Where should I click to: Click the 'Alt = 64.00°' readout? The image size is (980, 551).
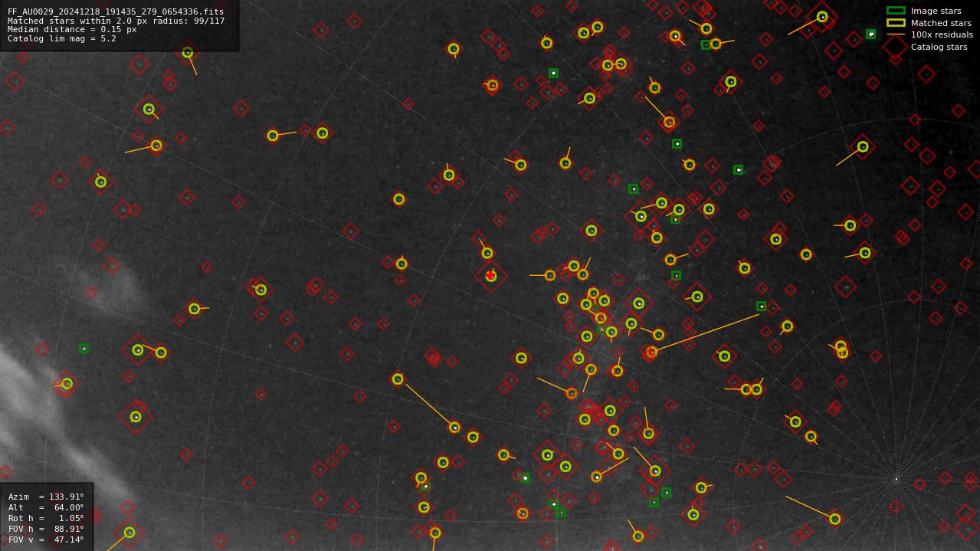[46, 507]
